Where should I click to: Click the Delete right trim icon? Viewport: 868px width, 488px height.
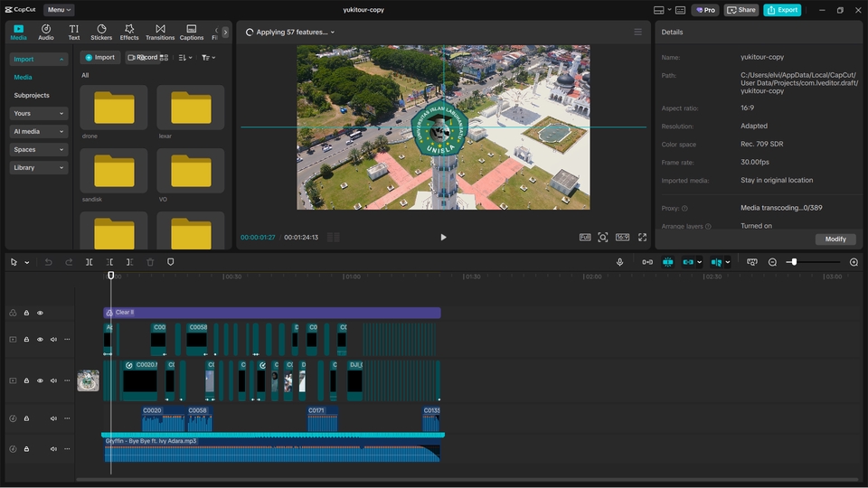(129, 262)
